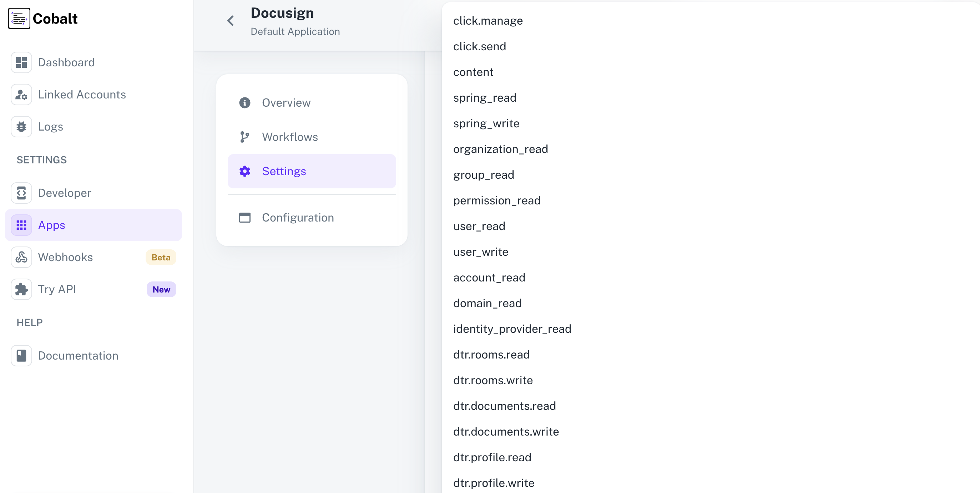Viewport: 980px width, 493px height.
Task: Click the Try API puzzle icon
Action: point(21,289)
